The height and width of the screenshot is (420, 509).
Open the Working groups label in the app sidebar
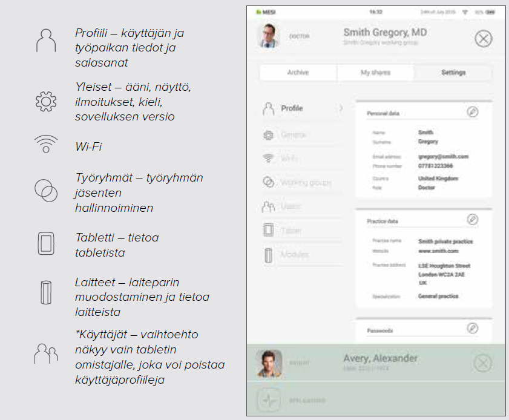(x=306, y=183)
